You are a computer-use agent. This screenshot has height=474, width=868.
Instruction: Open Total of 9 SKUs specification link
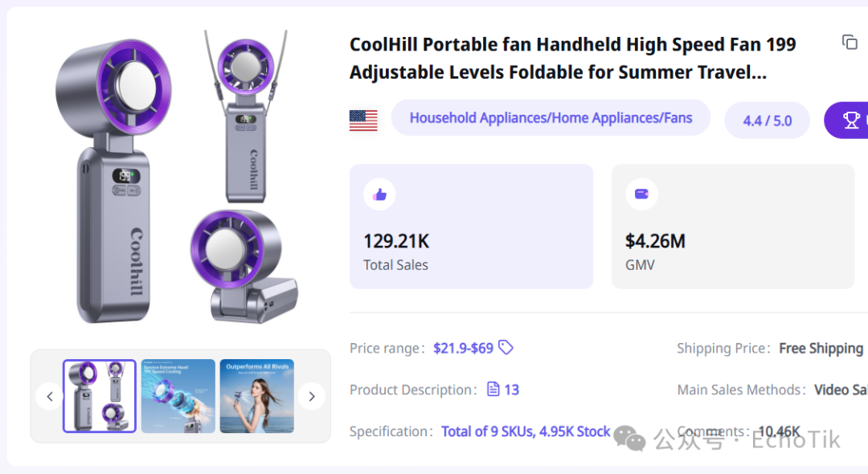(x=526, y=431)
